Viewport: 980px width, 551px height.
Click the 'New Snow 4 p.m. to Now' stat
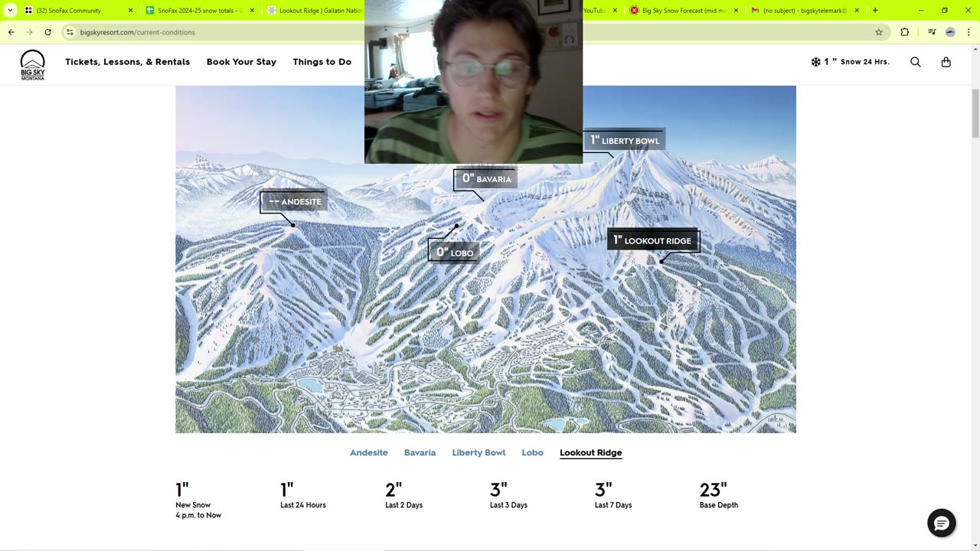[x=198, y=500]
